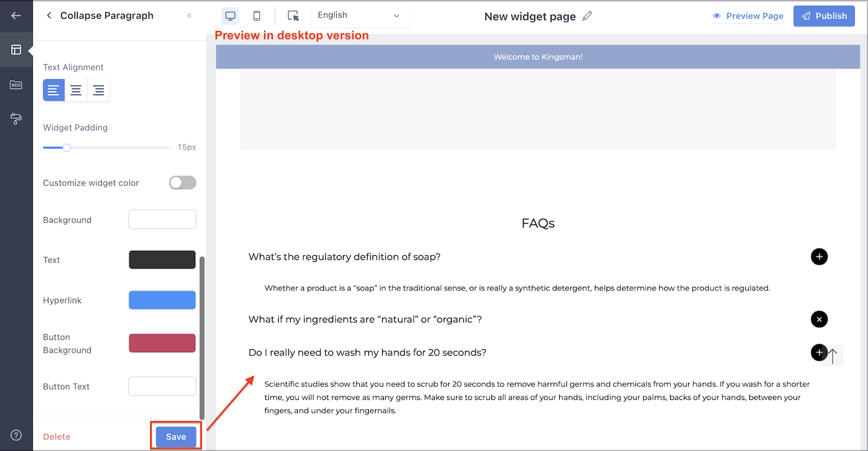Image resolution: width=868 pixels, height=451 pixels.
Task: Pick a new Hyperlink color swatch
Action: (x=162, y=299)
